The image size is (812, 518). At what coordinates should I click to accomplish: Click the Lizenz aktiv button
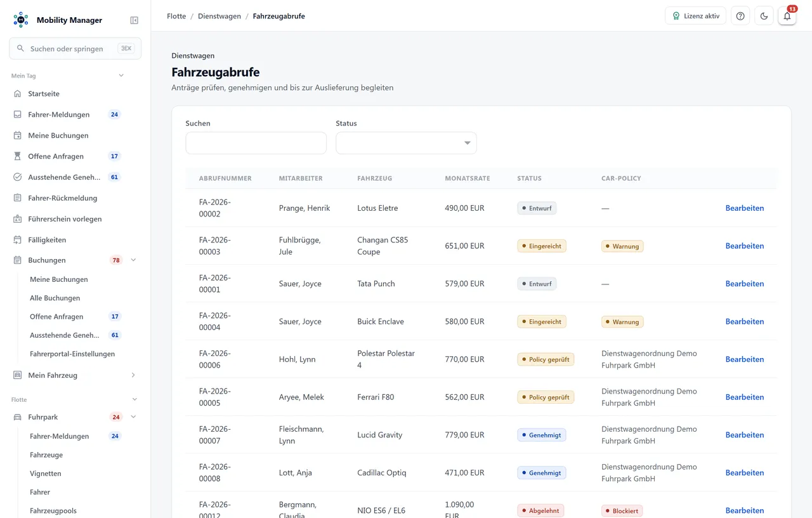[x=695, y=16]
